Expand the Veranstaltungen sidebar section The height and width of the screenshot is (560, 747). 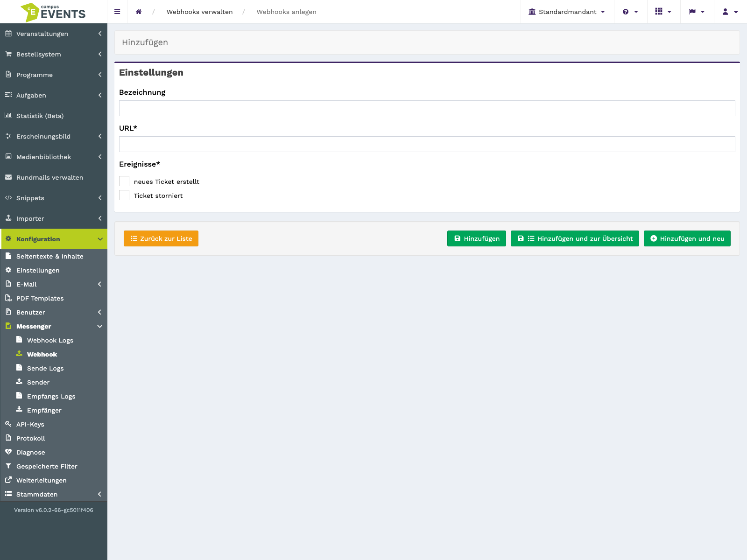tap(54, 34)
